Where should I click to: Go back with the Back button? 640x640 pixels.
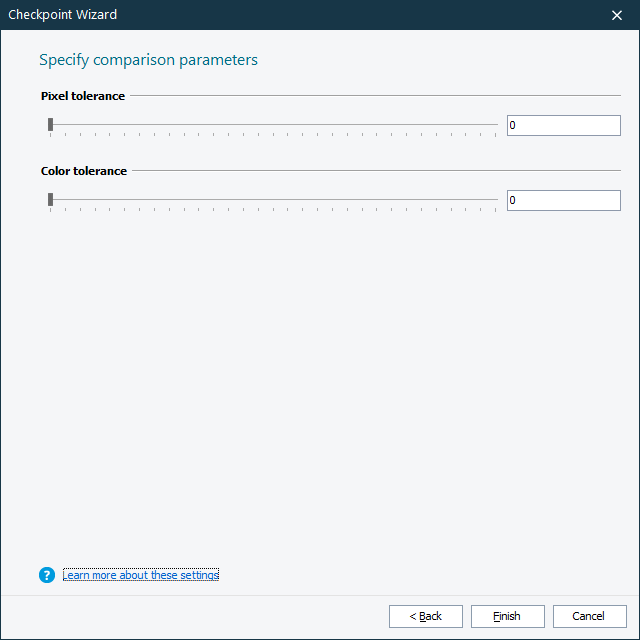(x=426, y=616)
